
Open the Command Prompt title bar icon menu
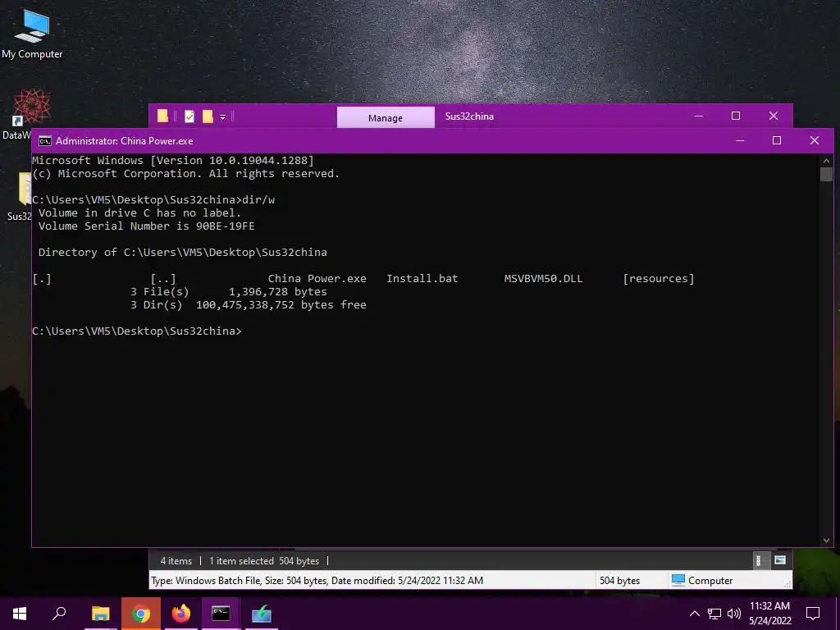click(45, 141)
